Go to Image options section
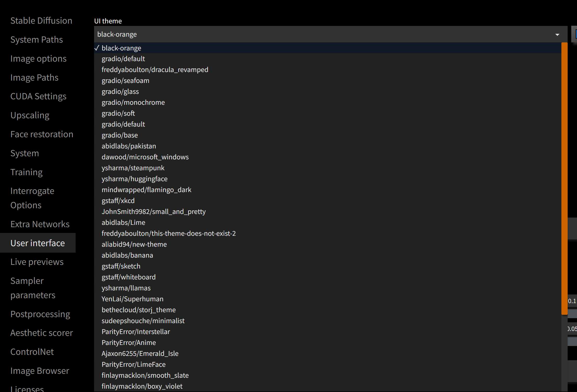Screen dimensions: 577x392 38,59
